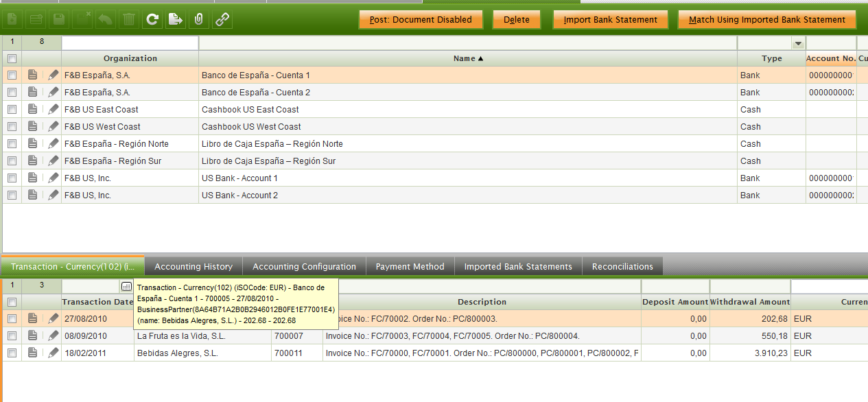Select the Payment Method tab
868x402 pixels.
tap(410, 266)
